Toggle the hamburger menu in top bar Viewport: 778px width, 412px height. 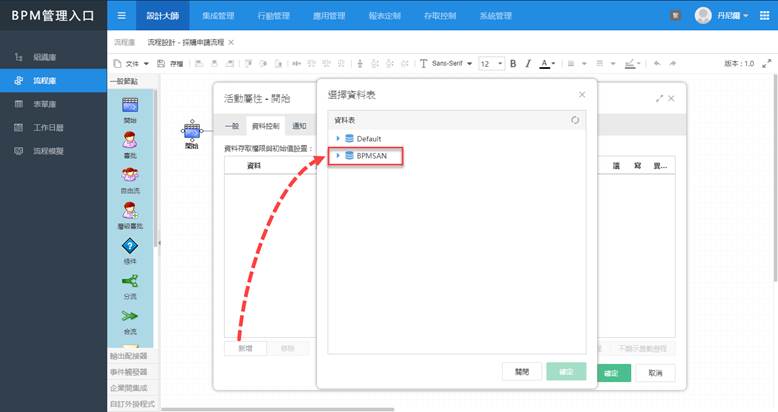pyautogui.click(x=122, y=15)
